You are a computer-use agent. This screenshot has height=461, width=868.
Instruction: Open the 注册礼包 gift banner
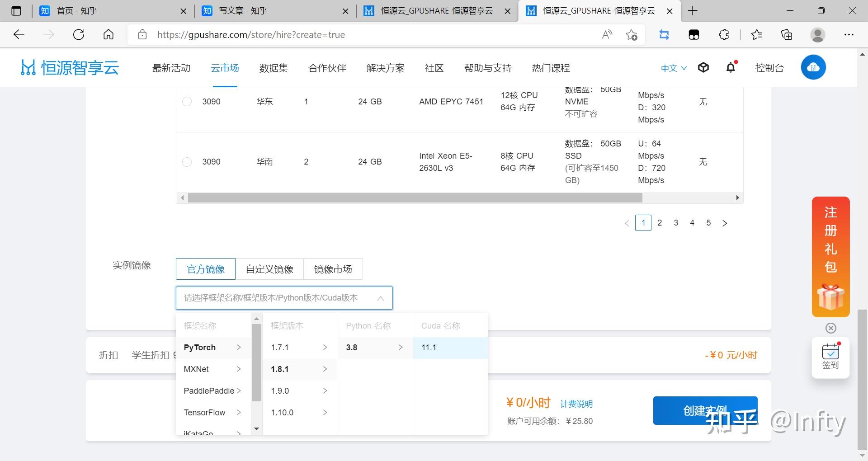831,256
